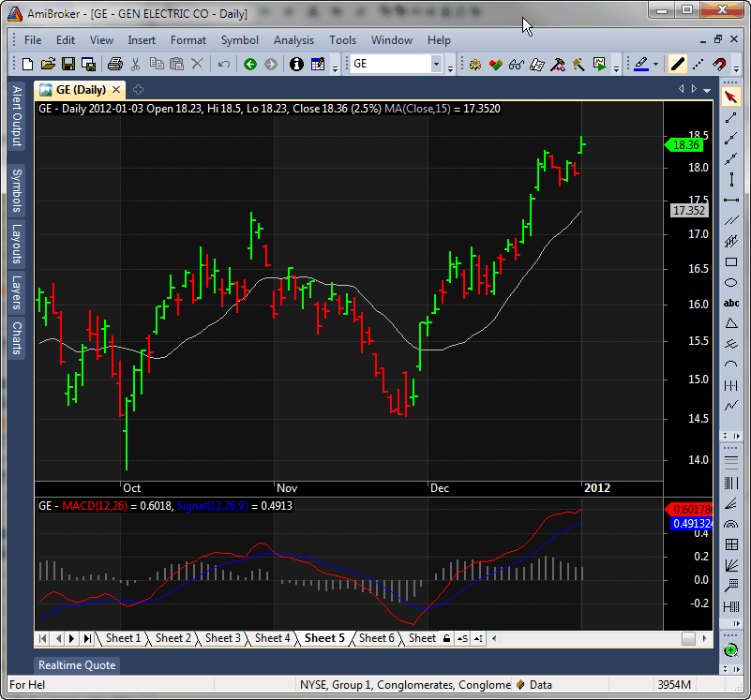751x700 pixels.
Task: Expand the open charts list arrow
Action: point(708,89)
